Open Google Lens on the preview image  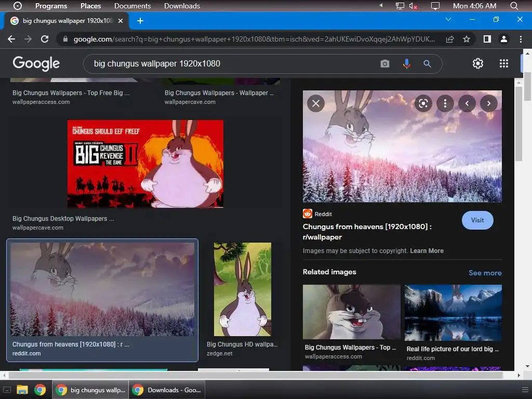[423, 103]
